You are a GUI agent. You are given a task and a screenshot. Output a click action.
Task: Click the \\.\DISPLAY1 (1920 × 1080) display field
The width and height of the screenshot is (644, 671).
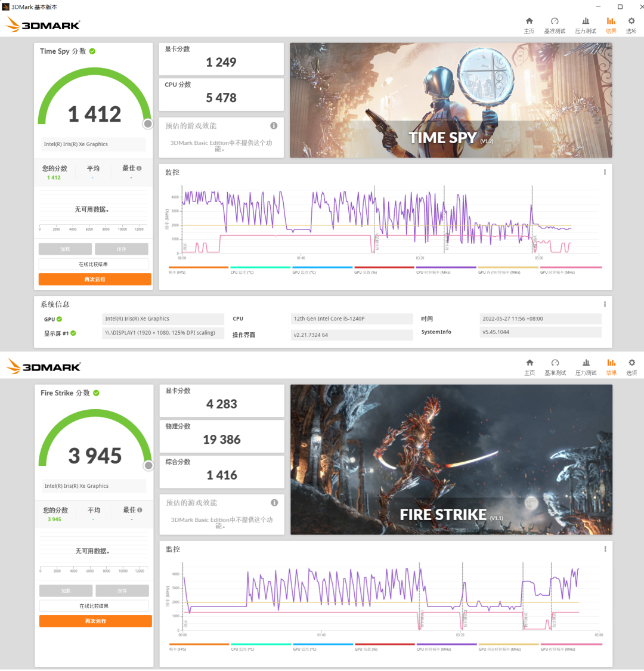pyautogui.click(x=163, y=333)
